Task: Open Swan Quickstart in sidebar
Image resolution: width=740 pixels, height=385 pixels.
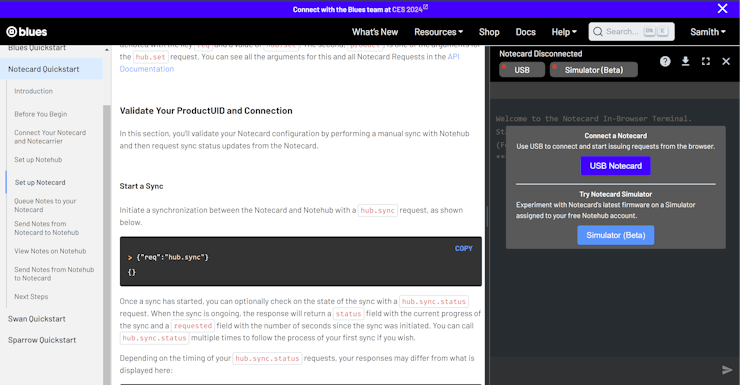Action: pyautogui.click(x=37, y=319)
